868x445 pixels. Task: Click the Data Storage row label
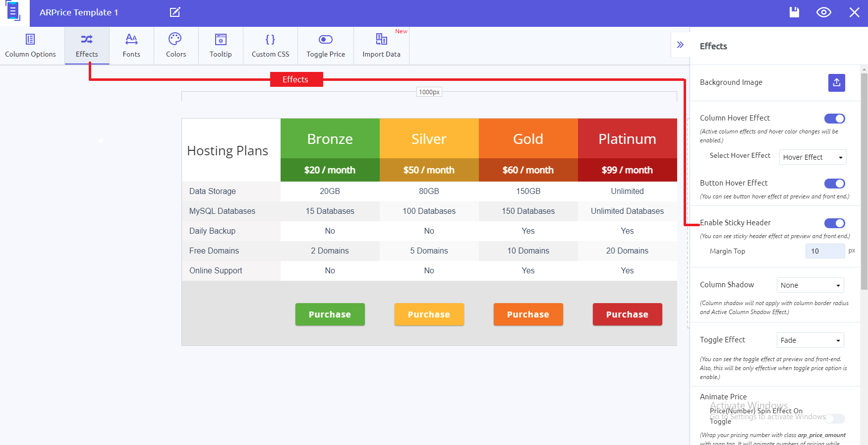click(x=213, y=191)
